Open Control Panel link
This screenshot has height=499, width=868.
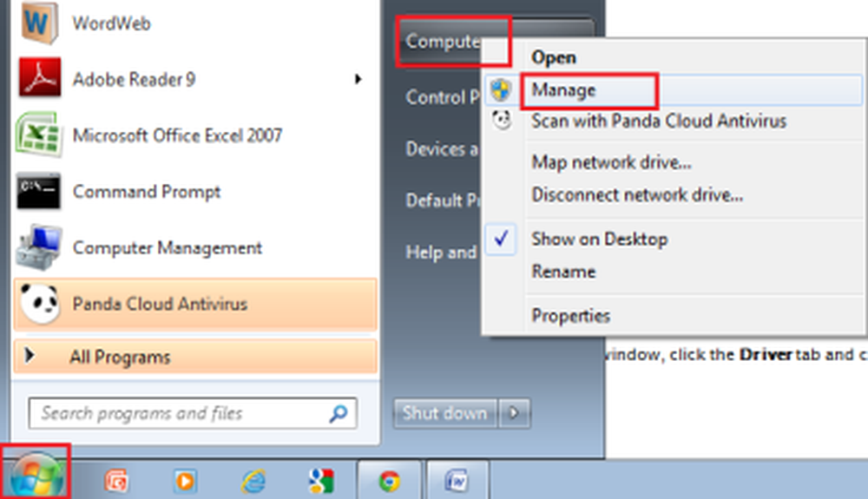coord(443,97)
